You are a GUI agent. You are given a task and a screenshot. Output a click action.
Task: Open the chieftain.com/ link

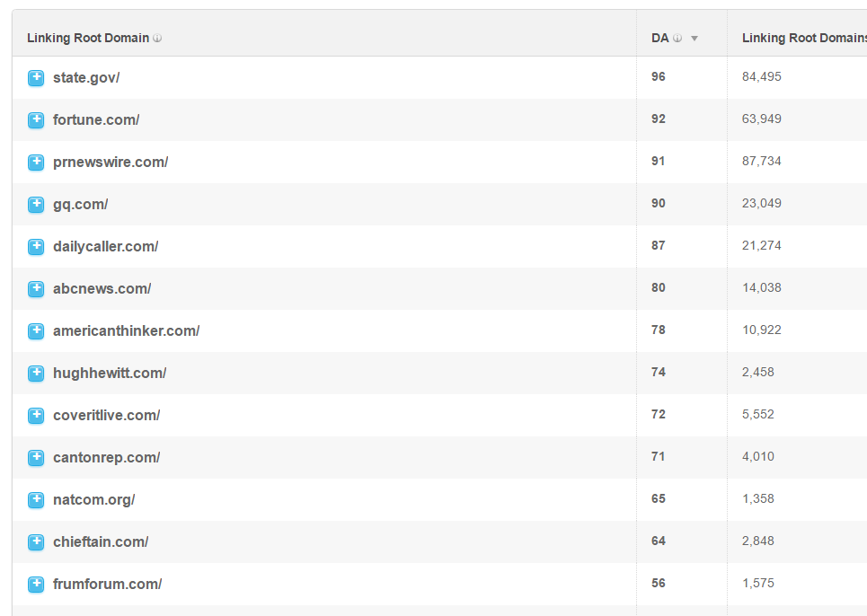101,542
